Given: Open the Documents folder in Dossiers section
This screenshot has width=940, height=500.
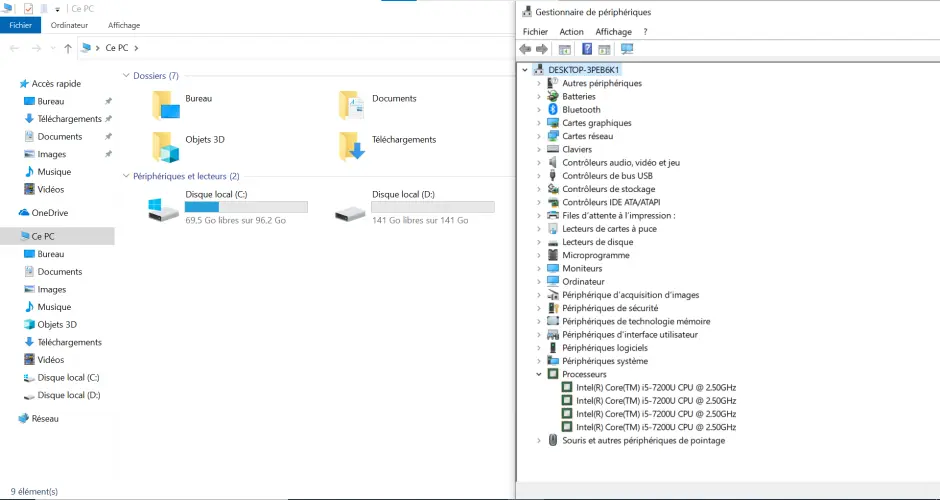Looking at the screenshot, I should (x=352, y=106).
